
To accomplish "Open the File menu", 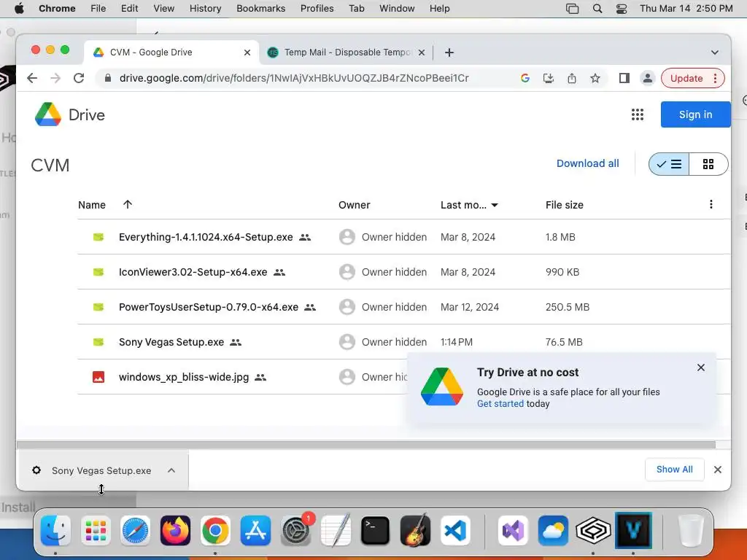I will (98, 8).
